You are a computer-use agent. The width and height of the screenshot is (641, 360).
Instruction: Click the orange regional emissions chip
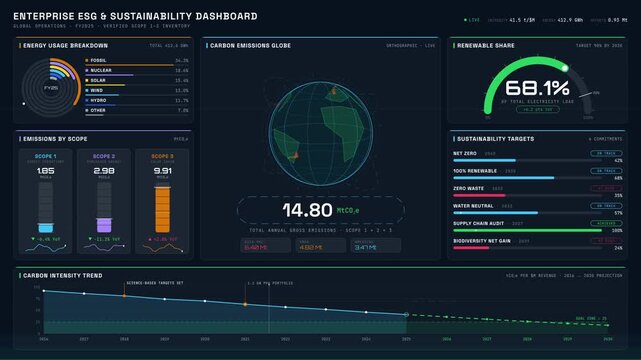coord(321,246)
